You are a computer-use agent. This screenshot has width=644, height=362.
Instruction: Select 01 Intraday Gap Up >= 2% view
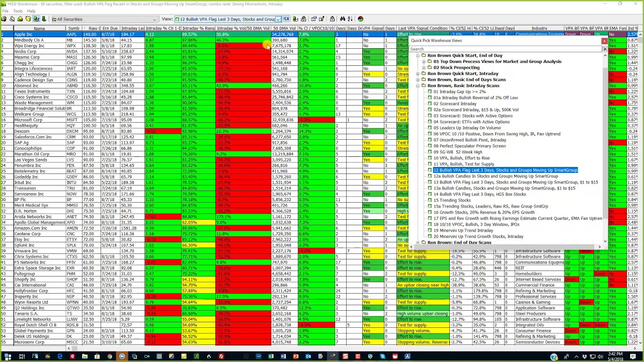click(x=459, y=92)
